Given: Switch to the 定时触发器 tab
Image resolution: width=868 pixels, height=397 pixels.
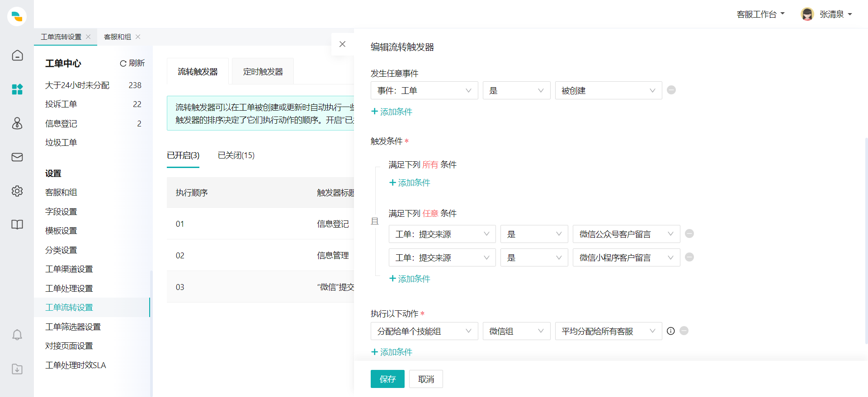Looking at the screenshot, I should [x=263, y=71].
